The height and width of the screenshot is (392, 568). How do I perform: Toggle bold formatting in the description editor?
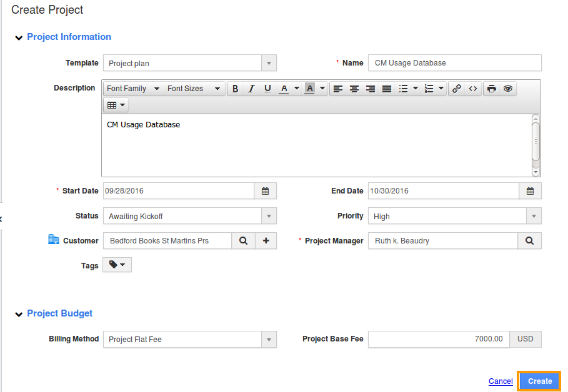[235, 88]
